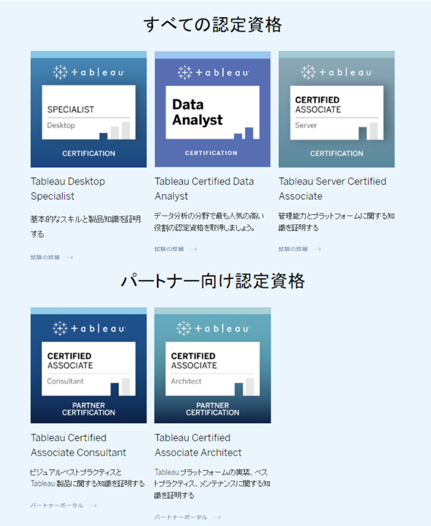Click the Tableau logo on Desktop Specialist badge
431x526 pixels.
(x=89, y=72)
